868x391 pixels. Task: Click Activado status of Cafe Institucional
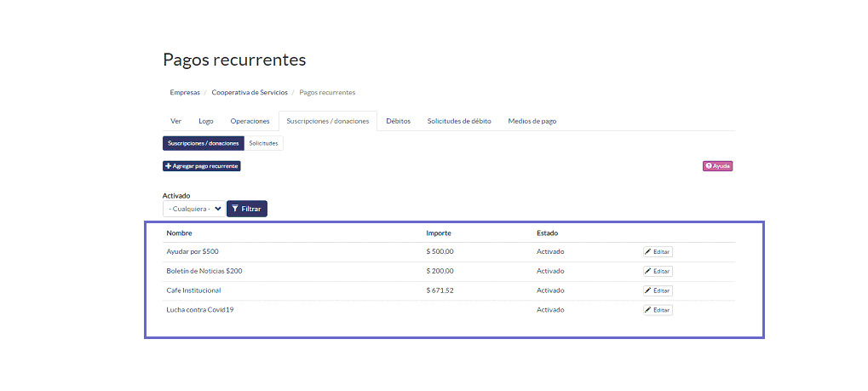pos(550,290)
